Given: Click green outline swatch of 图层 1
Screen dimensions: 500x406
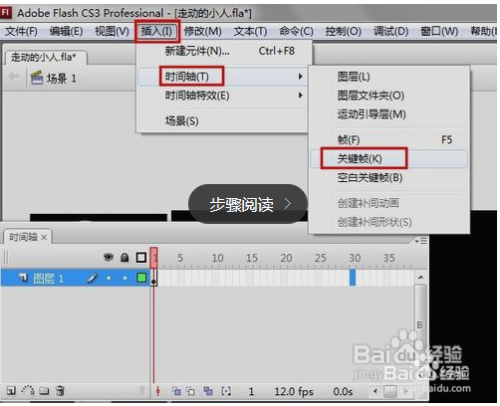Looking at the screenshot, I should [x=142, y=278].
